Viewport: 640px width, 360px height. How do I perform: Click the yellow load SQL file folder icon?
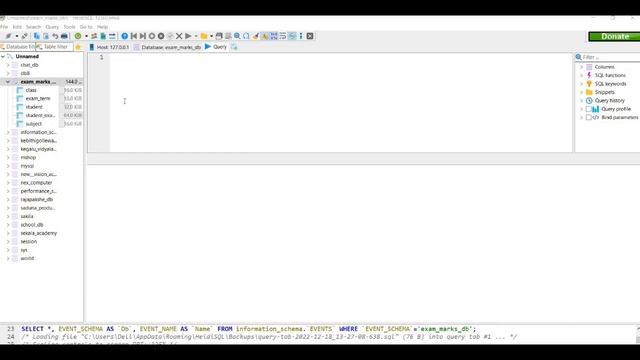[x=204, y=36]
